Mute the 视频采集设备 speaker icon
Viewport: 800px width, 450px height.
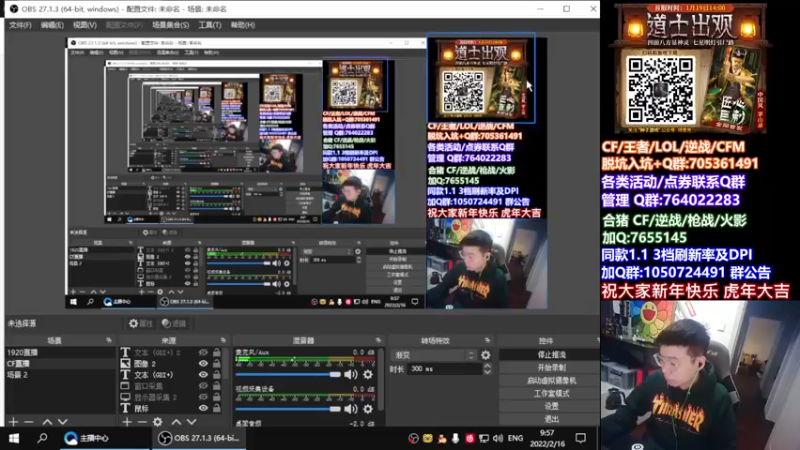pyautogui.click(x=351, y=409)
